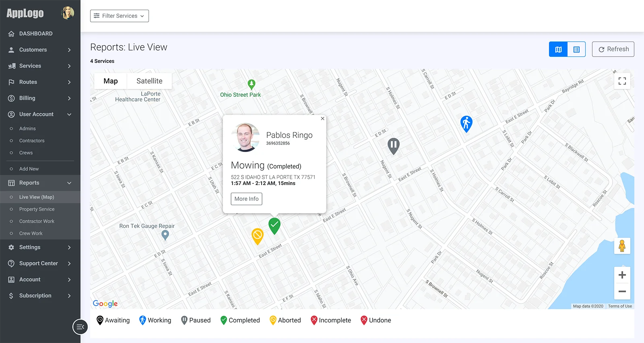Screen dimensions: 644x343
Task: Select the yellow Aborted map marker
Action: tap(257, 236)
